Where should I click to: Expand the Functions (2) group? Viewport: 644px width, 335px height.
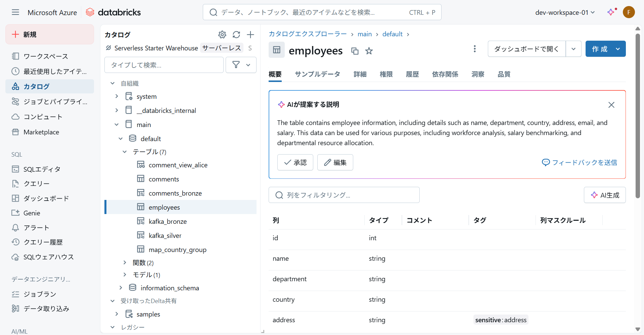click(x=125, y=262)
